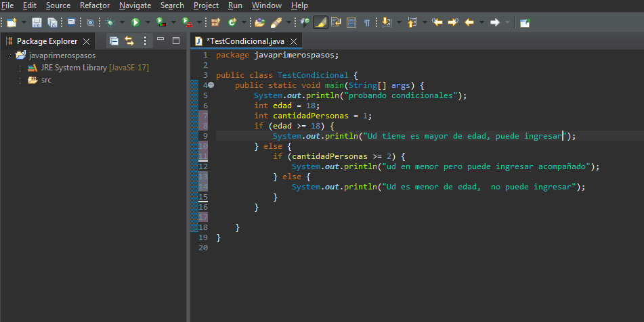Viewport: 644px width, 322px height.
Task: Open the Run menu
Action: pos(236,5)
